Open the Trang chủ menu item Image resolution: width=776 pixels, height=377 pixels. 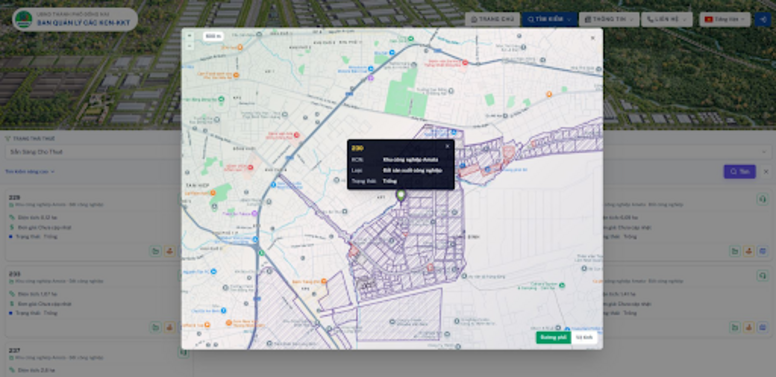click(x=492, y=19)
